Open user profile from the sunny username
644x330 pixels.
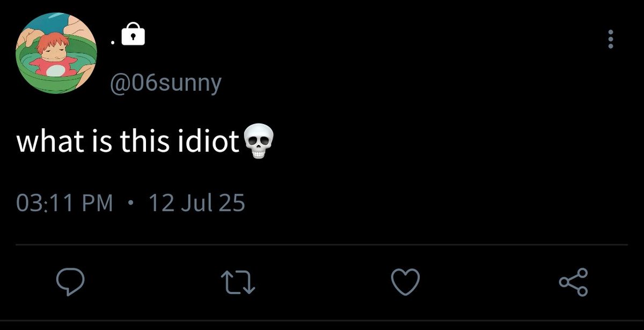pos(165,83)
